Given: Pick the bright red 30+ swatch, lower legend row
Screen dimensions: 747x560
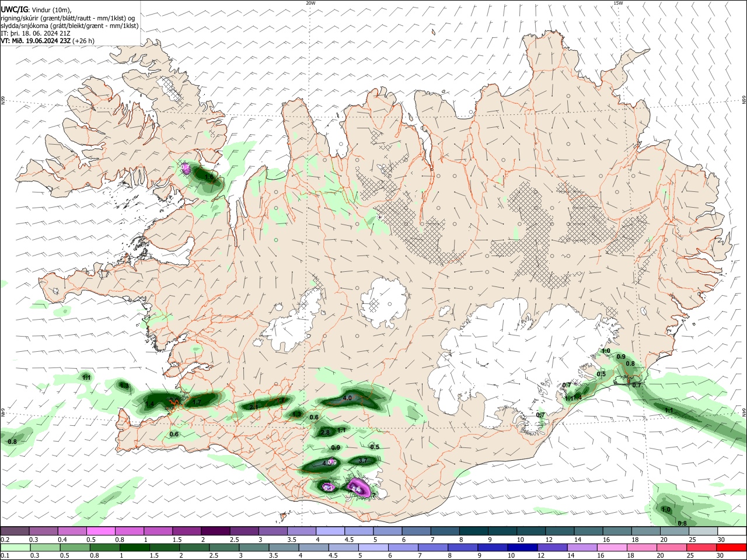Looking at the screenshot, I should point(731,548).
